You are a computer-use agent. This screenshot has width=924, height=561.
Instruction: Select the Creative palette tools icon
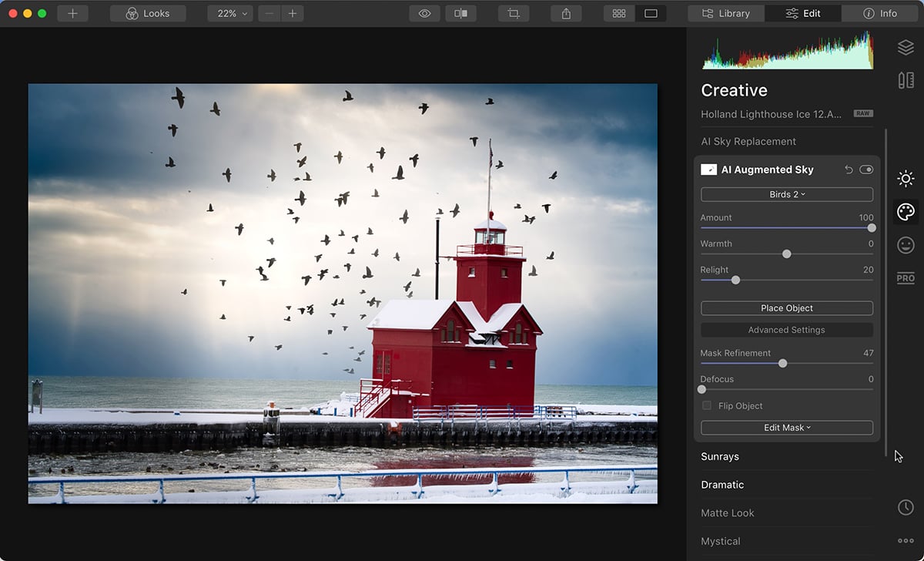tap(906, 211)
